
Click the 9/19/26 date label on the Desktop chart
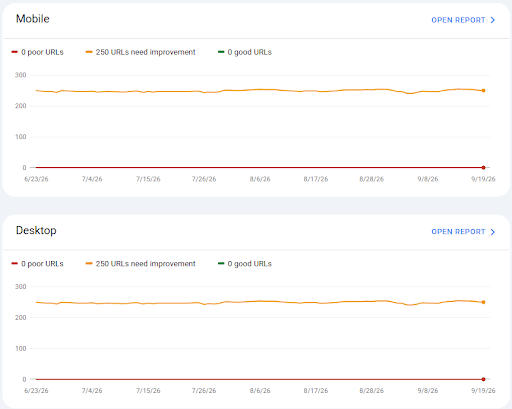[483, 391]
